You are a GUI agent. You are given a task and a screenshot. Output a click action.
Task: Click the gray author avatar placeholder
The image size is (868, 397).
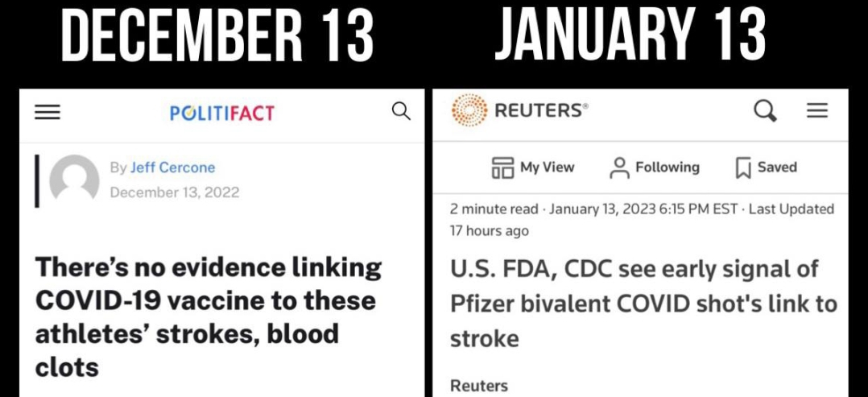click(74, 178)
